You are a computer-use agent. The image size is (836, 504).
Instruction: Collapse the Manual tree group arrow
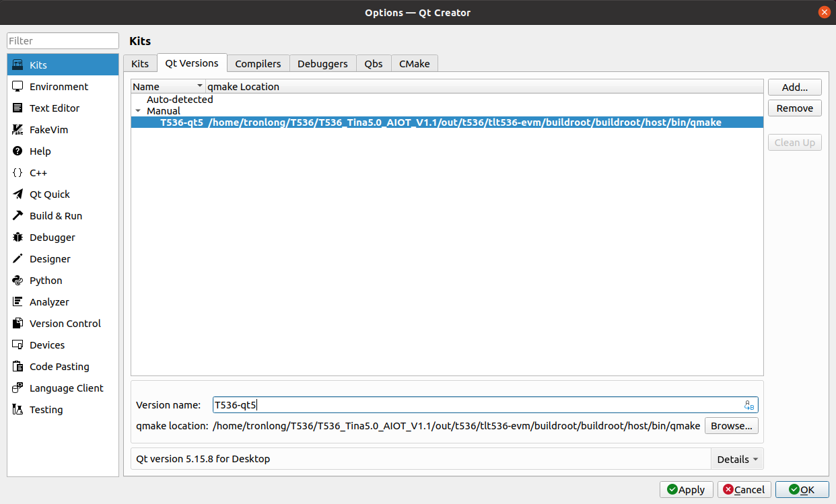tap(138, 111)
